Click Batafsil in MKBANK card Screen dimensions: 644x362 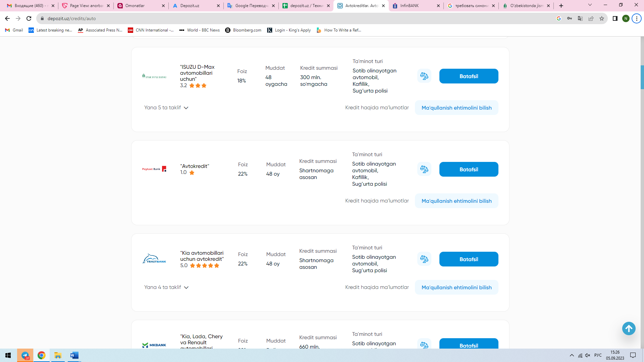(x=469, y=344)
